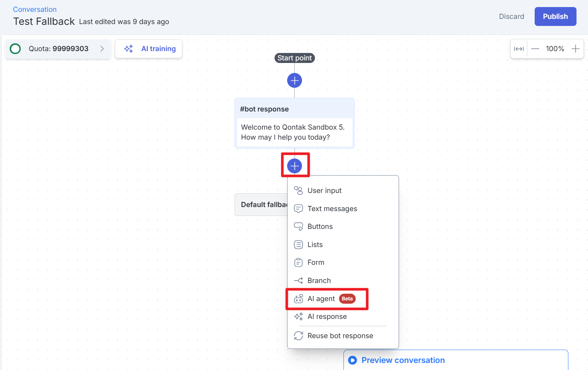Insert a Form step
This screenshot has width=588, height=370.
(x=316, y=263)
